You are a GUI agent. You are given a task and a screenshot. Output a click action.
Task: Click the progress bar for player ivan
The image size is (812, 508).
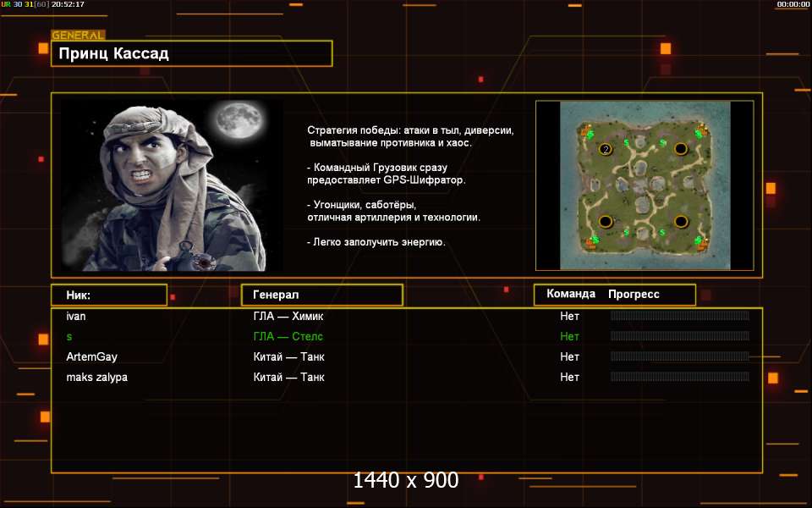pyautogui.click(x=679, y=316)
